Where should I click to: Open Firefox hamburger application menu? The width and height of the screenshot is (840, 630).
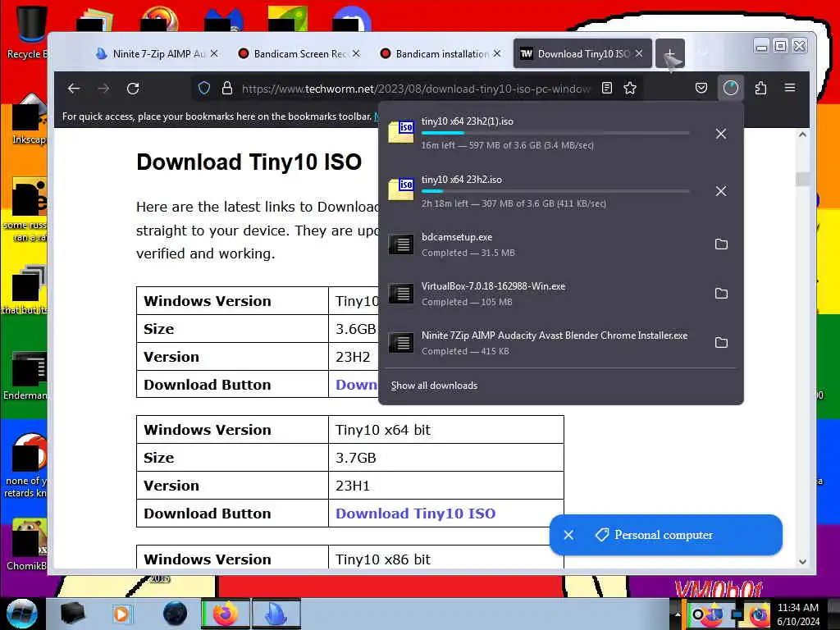pos(790,87)
